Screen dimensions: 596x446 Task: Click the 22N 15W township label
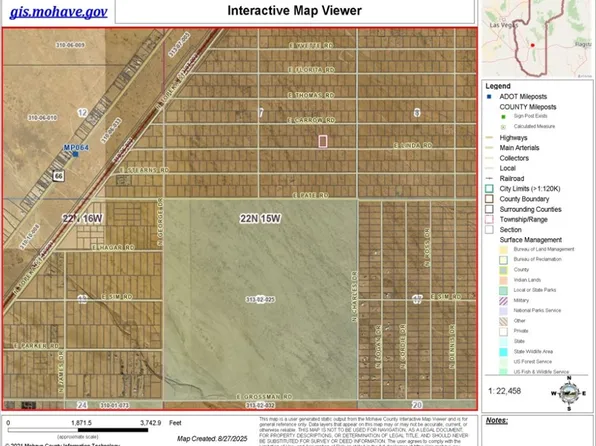click(260, 219)
